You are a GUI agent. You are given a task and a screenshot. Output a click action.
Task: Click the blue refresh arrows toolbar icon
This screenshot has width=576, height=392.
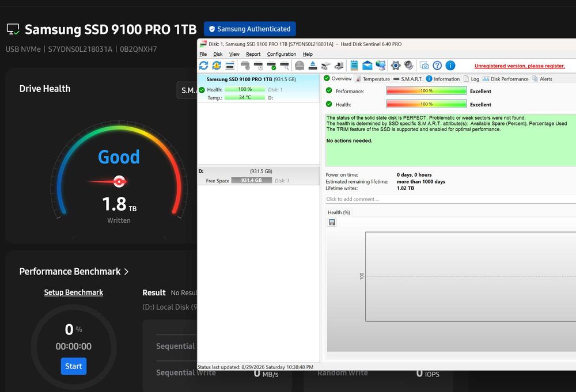[x=203, y=66]
